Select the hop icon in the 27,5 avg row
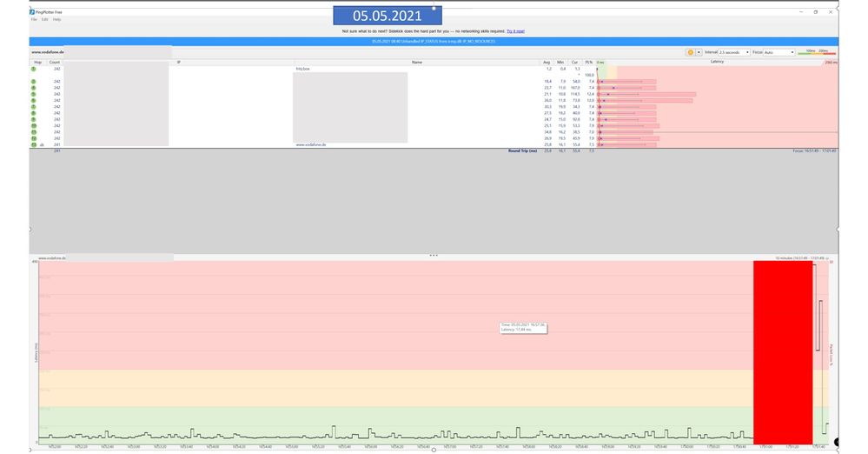Image resolution: width=868 pixels, height=454 pixels. click(34, 113)
